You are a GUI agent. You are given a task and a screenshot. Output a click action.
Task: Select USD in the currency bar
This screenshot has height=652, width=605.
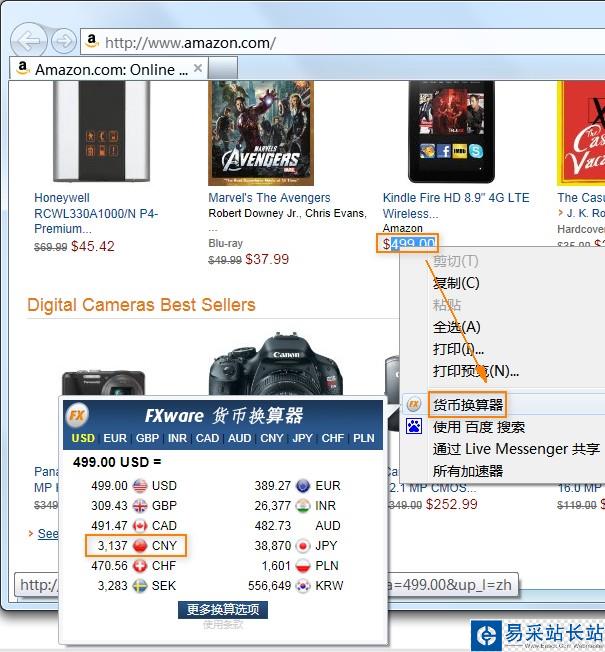[83, 438]
